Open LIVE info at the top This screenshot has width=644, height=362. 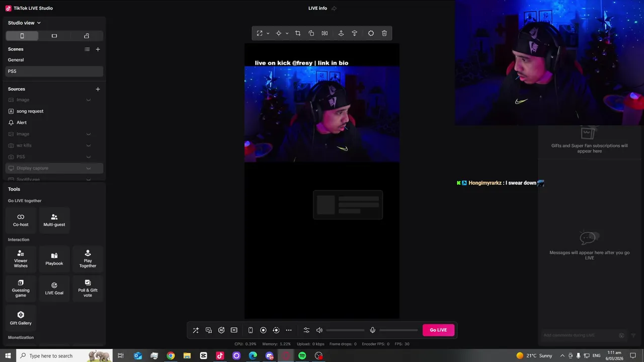(x=317, y=8)
